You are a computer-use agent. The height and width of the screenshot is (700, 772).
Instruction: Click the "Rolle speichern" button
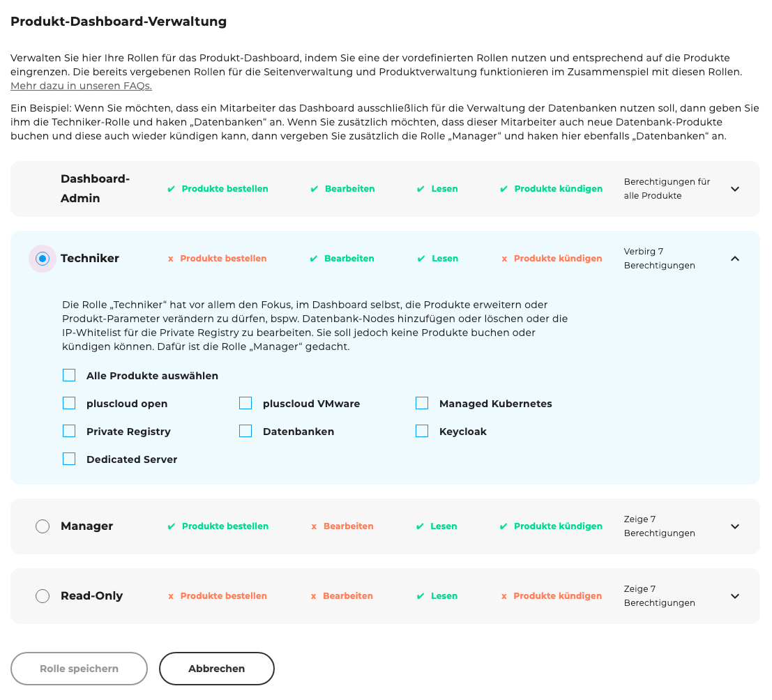pos(79,668)
